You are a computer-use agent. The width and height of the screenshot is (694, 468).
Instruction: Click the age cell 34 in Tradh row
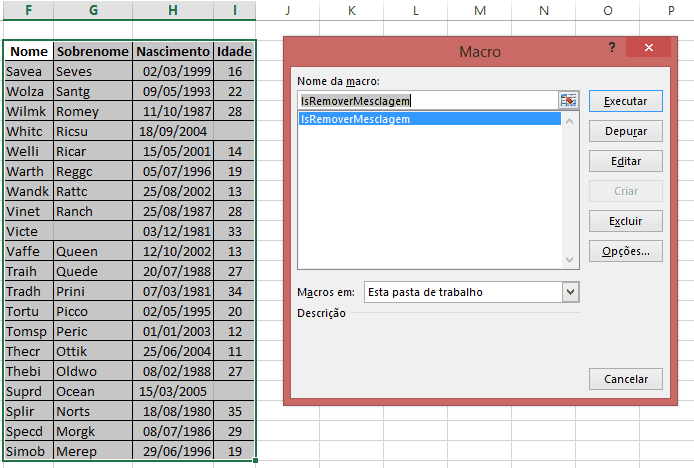(234, 291)
